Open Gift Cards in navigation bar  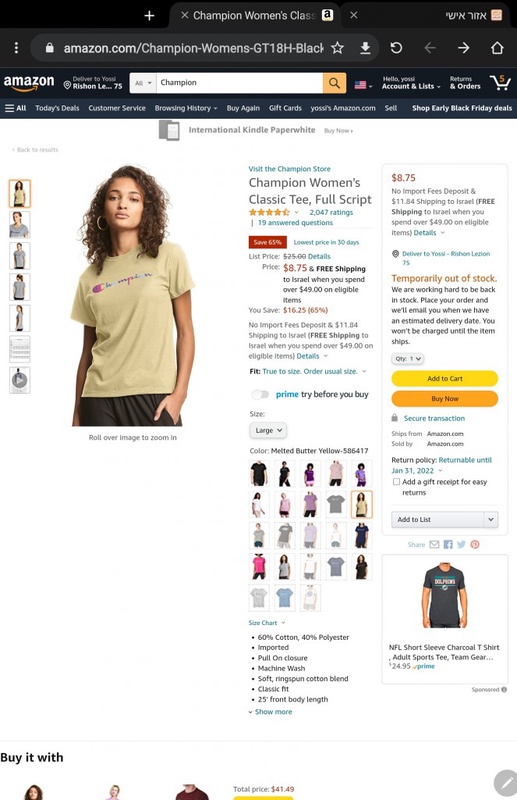[x=285, y=108]
